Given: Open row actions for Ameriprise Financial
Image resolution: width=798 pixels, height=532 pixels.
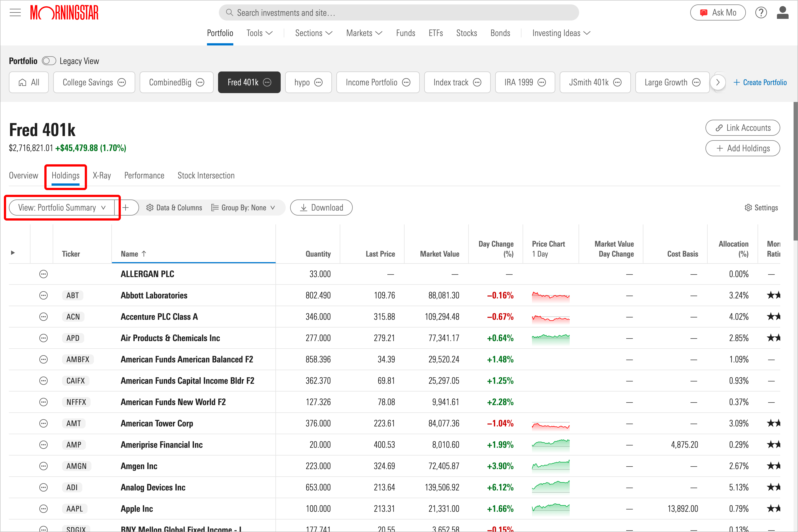Looking at the screenshot, I should (x=44, y=445).
